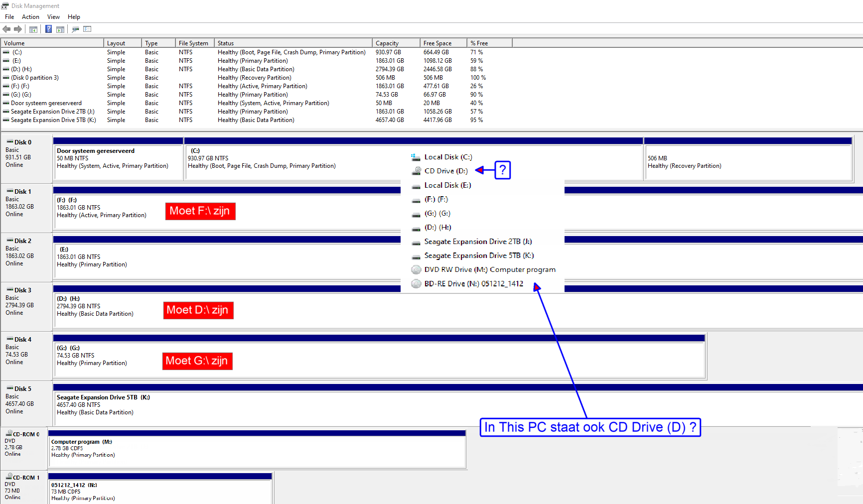This screenshot has width=863, height=504.
Task: Select the Local Disk (E:) entry in the drive list
Action: pos(441,185)
